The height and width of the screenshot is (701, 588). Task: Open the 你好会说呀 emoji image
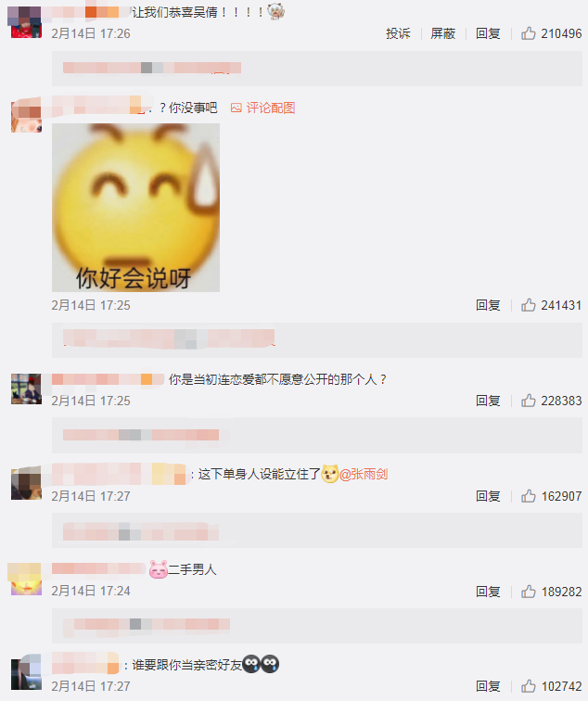coord(136,208)
